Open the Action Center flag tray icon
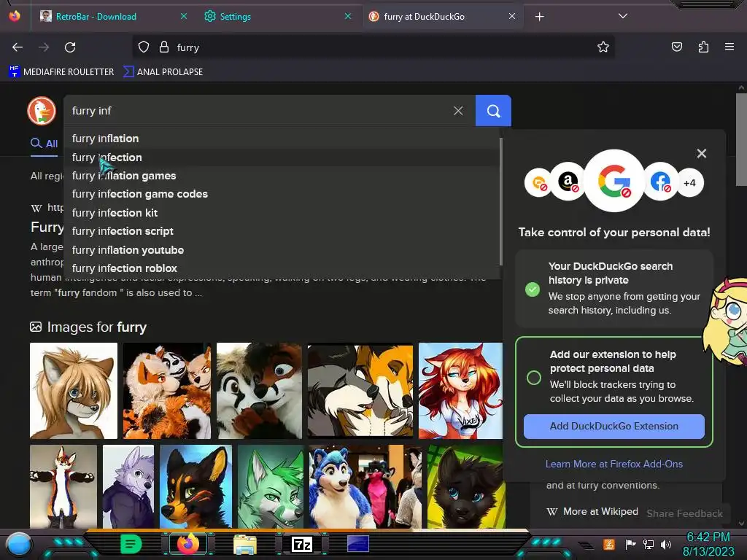This screenshot has height=560, width=747. [x=630, y=544]
